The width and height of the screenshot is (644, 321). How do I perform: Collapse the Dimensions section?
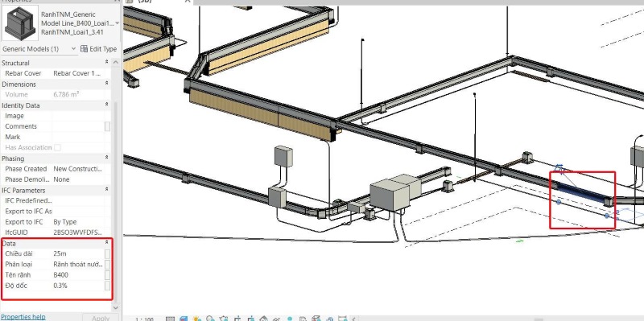click(x=107, y=84)
